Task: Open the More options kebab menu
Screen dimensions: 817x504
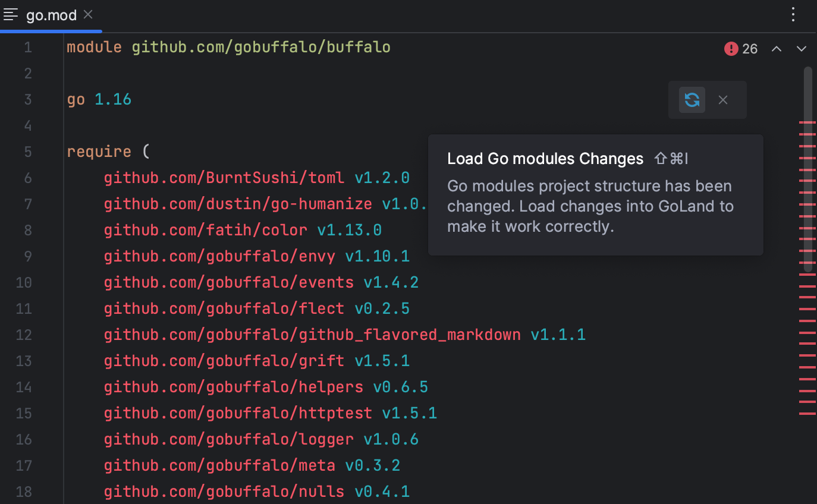Action: tap(793, 14)
